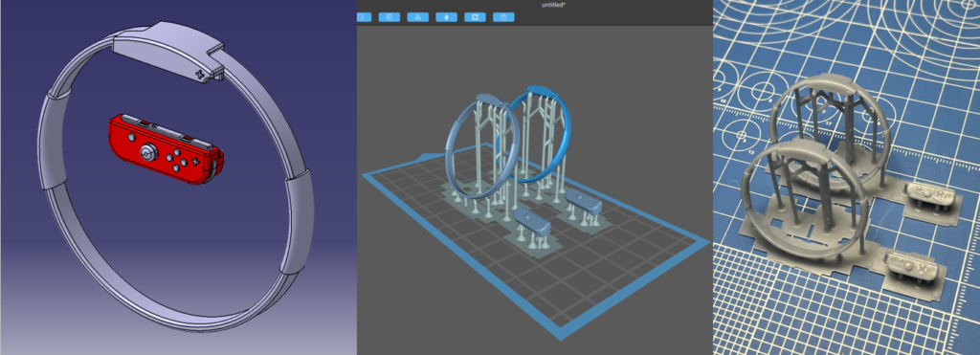Click the document-plus toolbar button
This screenshot has width=980, height=355.
[x=390, y=17]
